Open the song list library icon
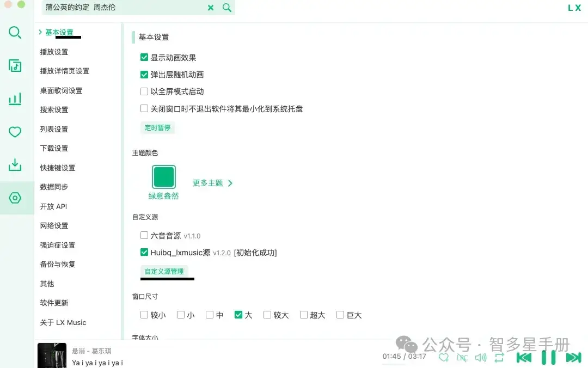 (x=15, y=66)
